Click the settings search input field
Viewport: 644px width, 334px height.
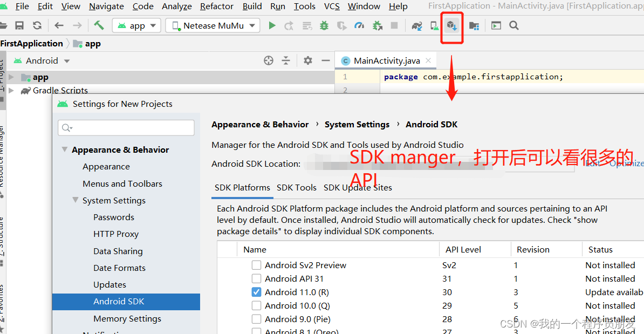coord(126,128)
